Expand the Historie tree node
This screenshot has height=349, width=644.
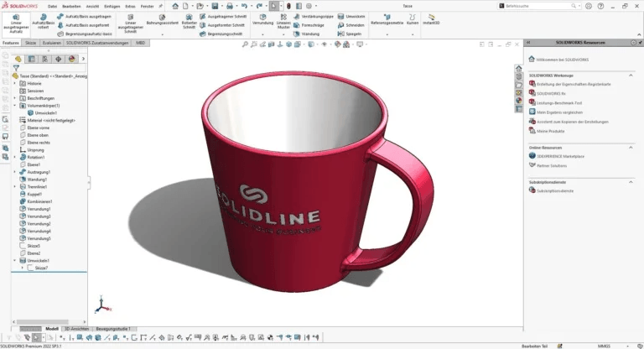[15, 83]
